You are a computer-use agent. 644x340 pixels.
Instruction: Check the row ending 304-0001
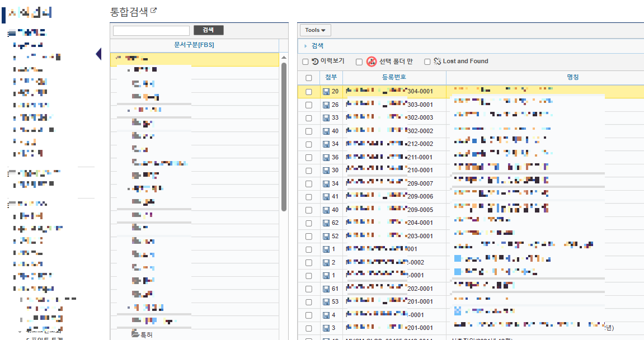click(x=309, y=92)
